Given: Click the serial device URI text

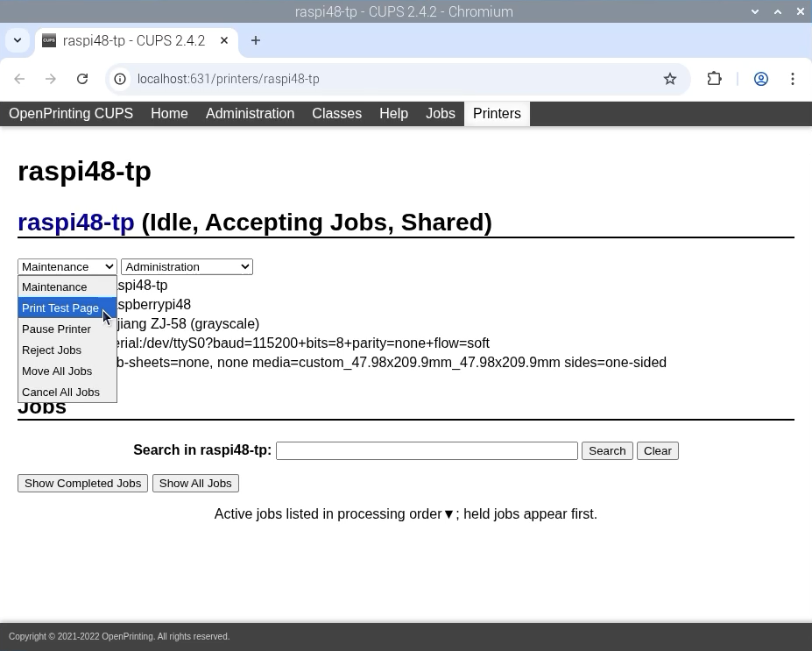Looking at the screenshot, I should point(303,343).
